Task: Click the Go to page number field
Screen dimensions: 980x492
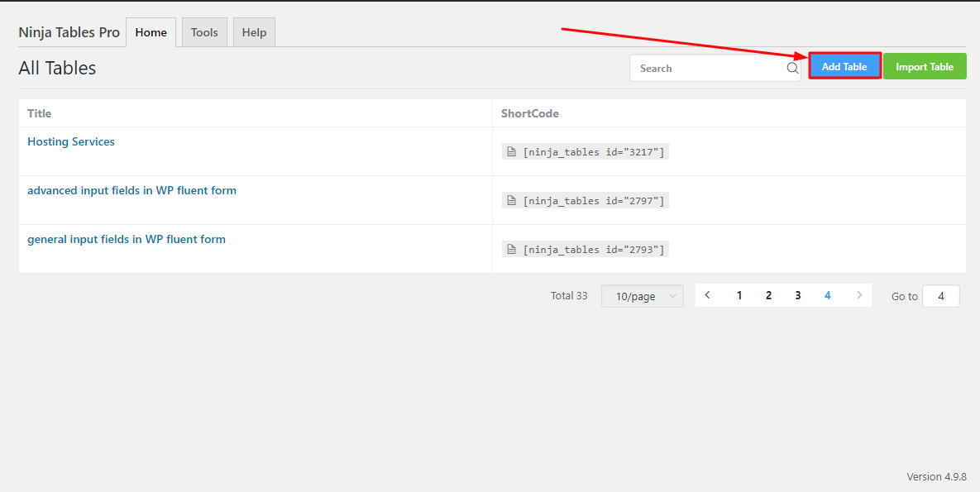Action: 940,296
